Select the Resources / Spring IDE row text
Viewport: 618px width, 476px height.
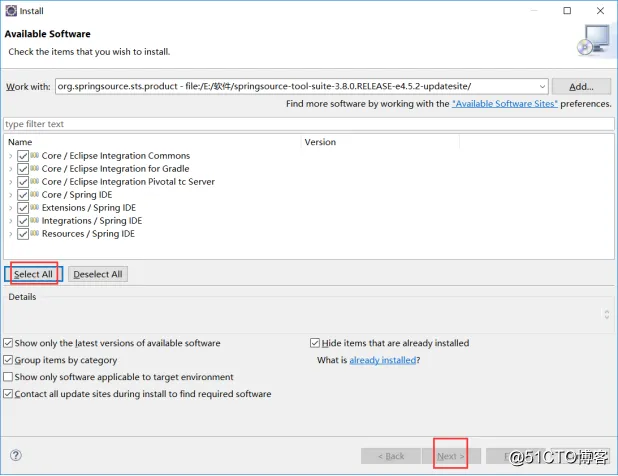click(x=88, y=234)
